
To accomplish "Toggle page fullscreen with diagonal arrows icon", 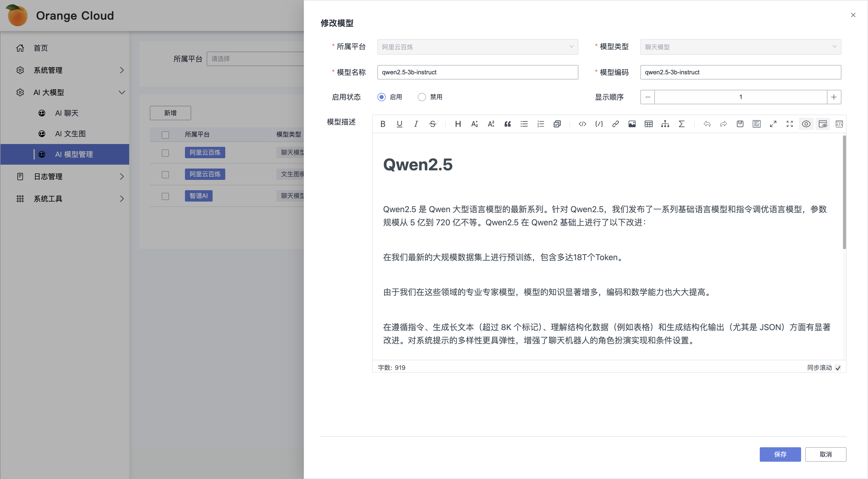I will [773, 124].
